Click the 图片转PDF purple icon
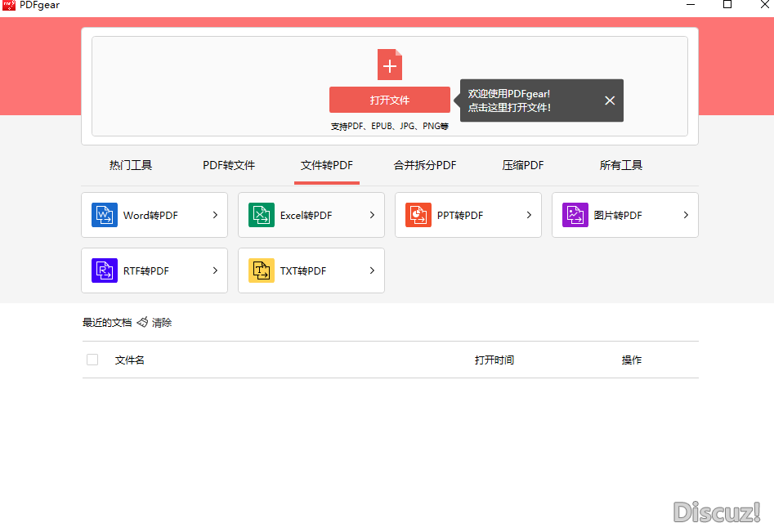The image size is (774, 532). (x=575, y=215)
